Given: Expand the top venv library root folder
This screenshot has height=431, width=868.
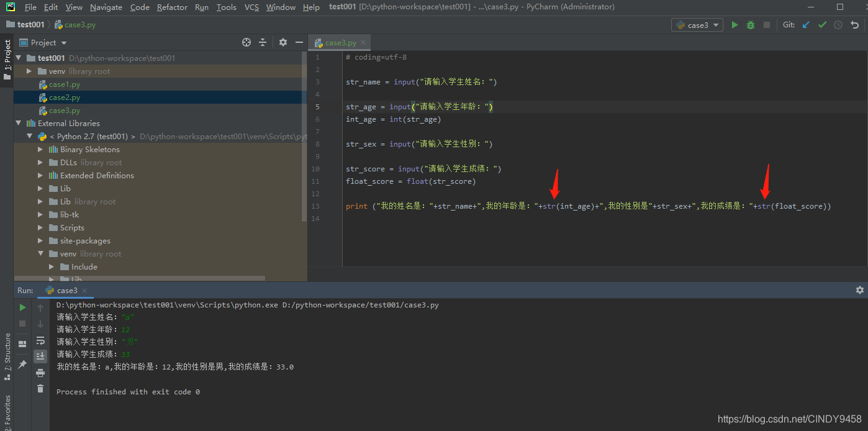Looking at the screenshot, I should pos(29,71).
